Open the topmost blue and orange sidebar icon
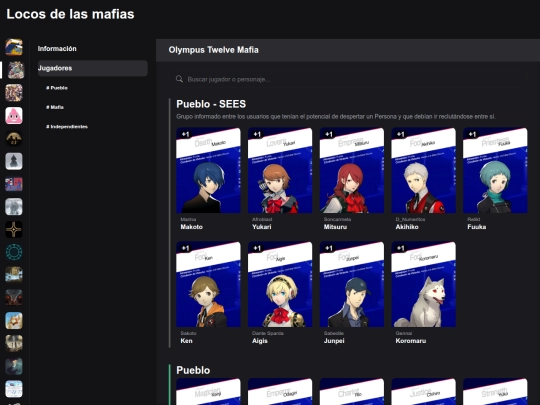 [14, 47]
